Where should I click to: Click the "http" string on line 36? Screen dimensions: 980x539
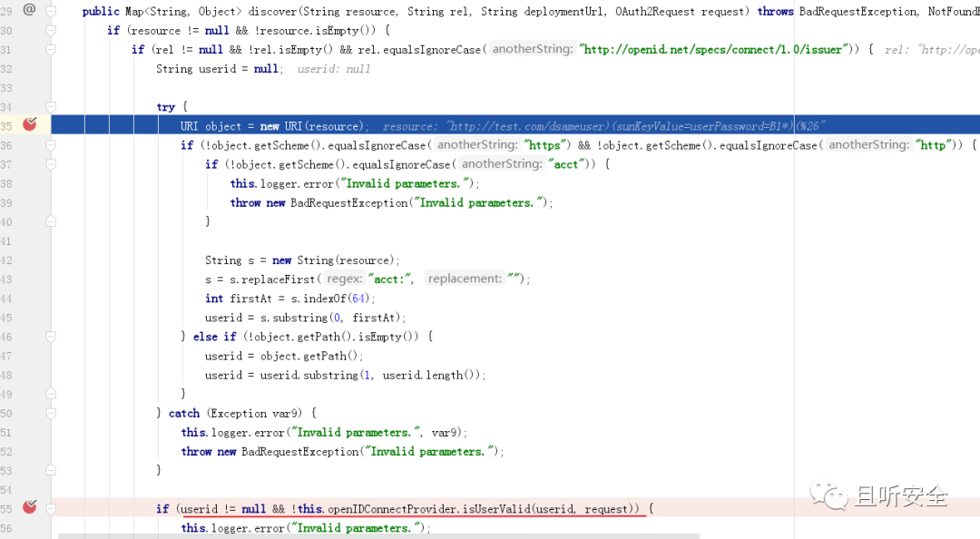click(933, 145)
